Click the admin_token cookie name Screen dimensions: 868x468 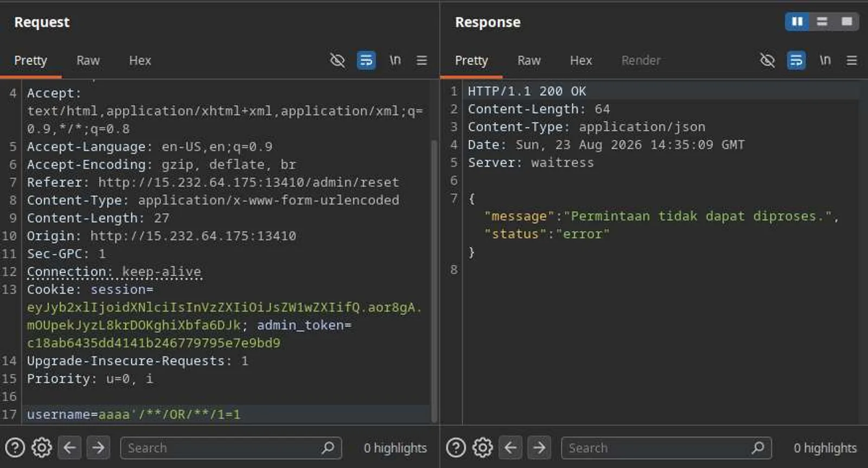click(x=301, y=325)
